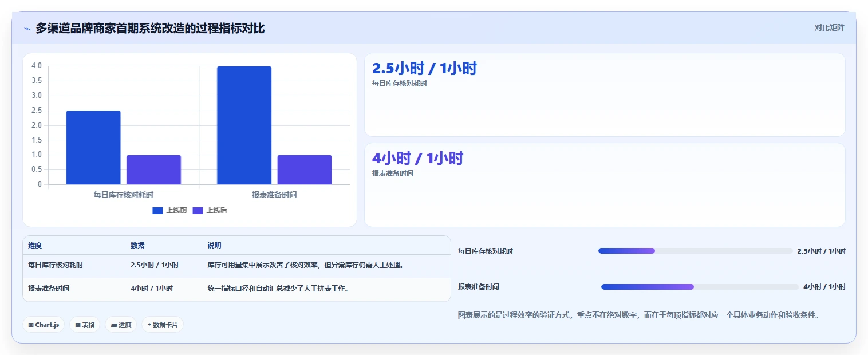Click the title 多渠道品牌商家首期系统改造的过程指标对比
868x355 pixels.
point(150,28)
